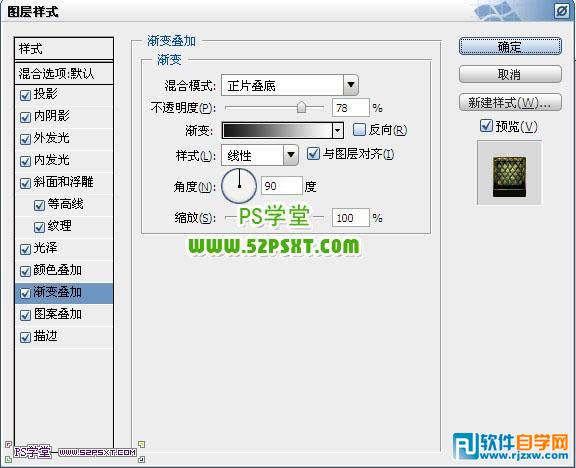Toggle the 内发光 inner glow checkbox
576x468 pixels.
click(25, 161)
